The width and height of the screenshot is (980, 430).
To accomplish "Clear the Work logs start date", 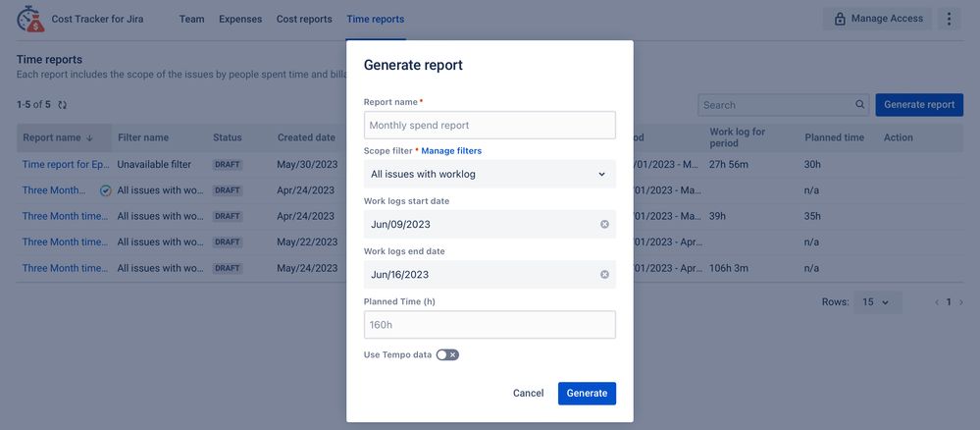I will [x=604, y=224].
